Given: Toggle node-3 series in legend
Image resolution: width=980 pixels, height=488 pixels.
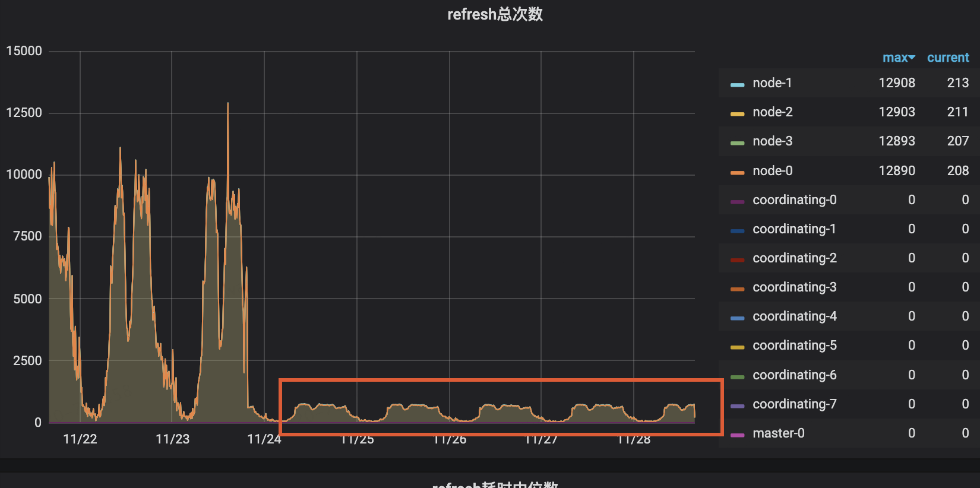Looking at the screenshot, I should (772, 141).
